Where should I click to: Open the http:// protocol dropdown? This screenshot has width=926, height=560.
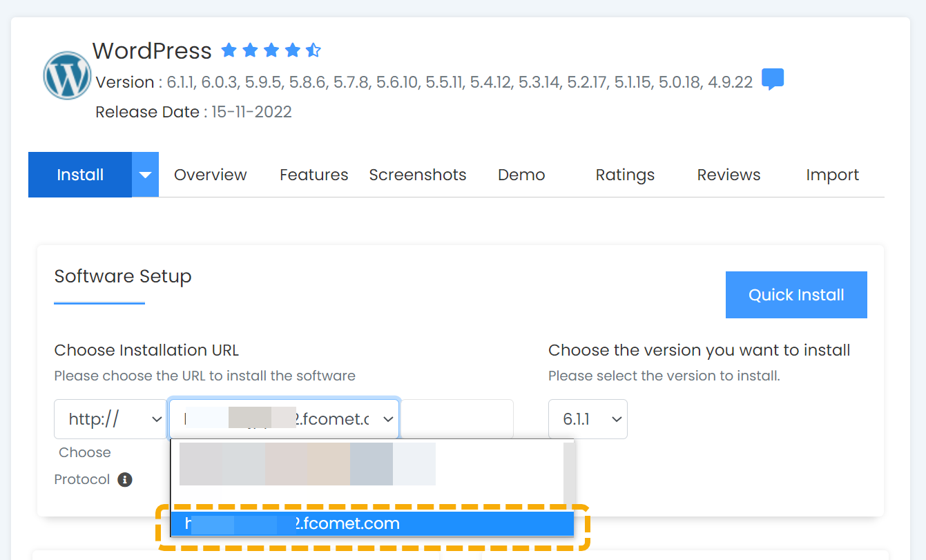click(110, 419)
